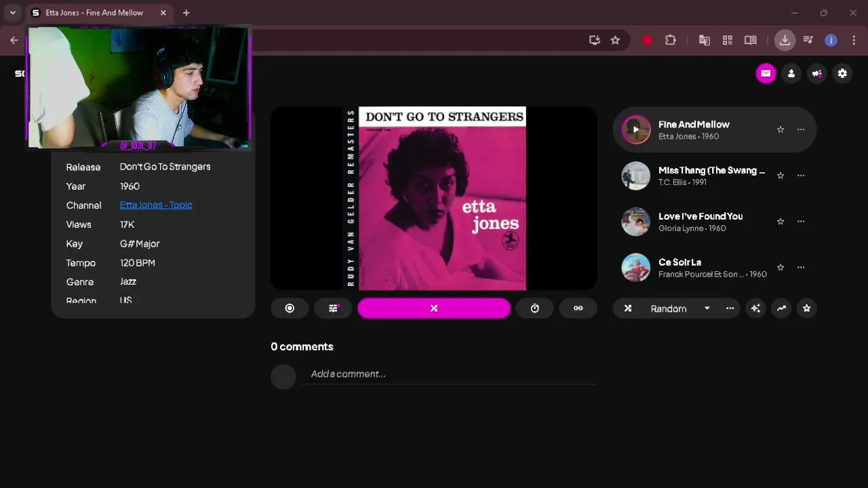This screenshot has height=488, width=868.
Task: Click the Love I've Found You track title
Action: point(701,216)
